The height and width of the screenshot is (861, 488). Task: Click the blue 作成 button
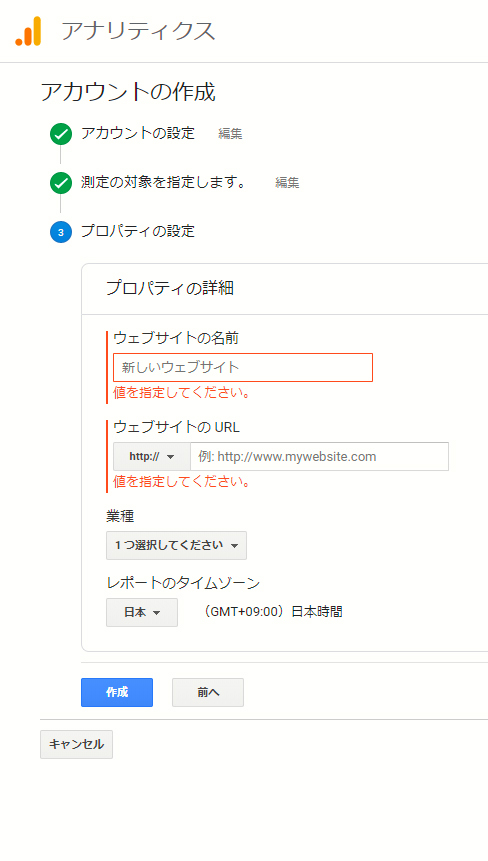[117, 692]
